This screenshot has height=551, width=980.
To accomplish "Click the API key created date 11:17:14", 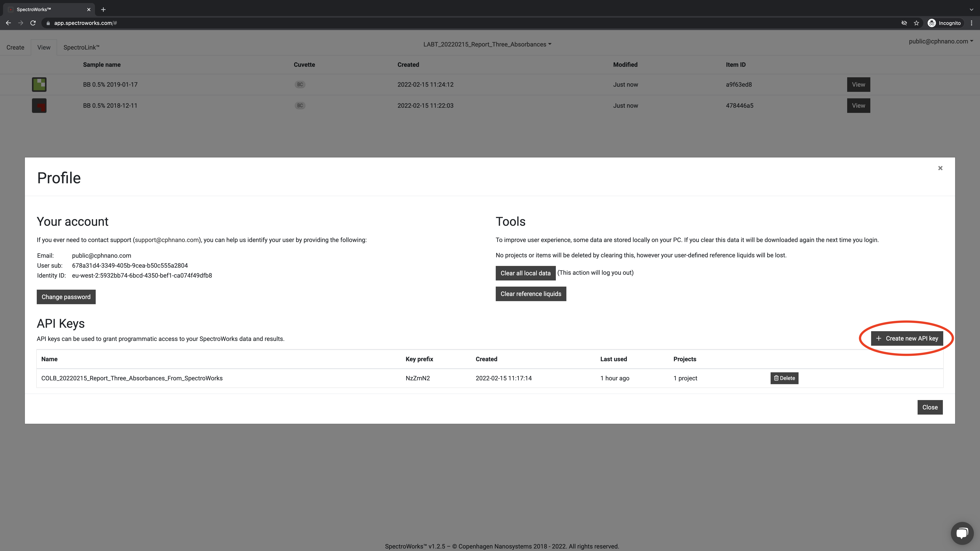I will pos(503,378).
